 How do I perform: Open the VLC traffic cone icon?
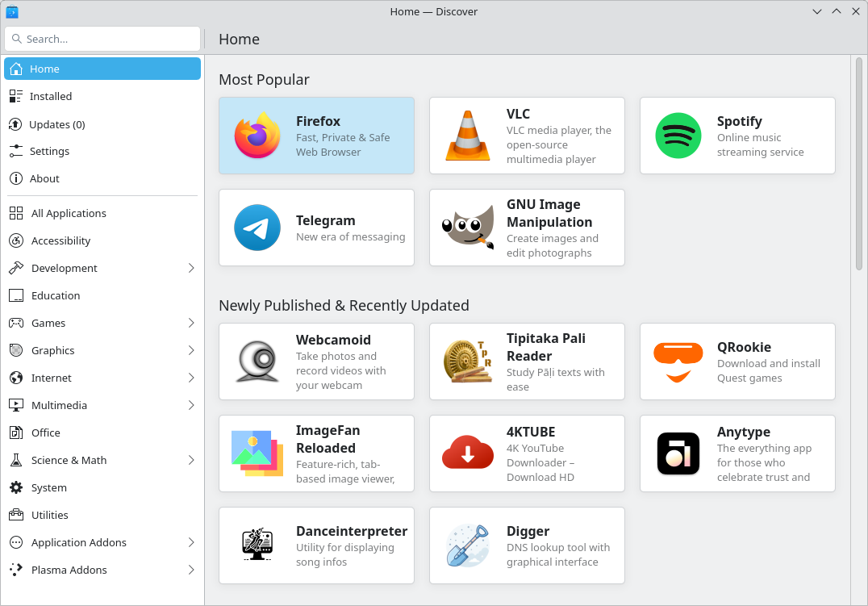click(468, 136)
